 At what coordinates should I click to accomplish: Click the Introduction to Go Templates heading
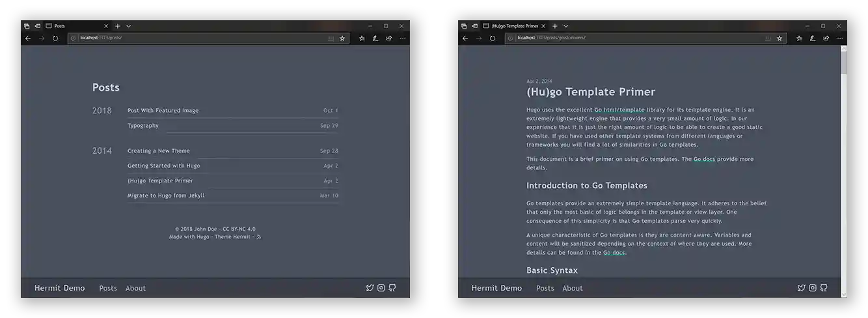click(x=587, y=186)
